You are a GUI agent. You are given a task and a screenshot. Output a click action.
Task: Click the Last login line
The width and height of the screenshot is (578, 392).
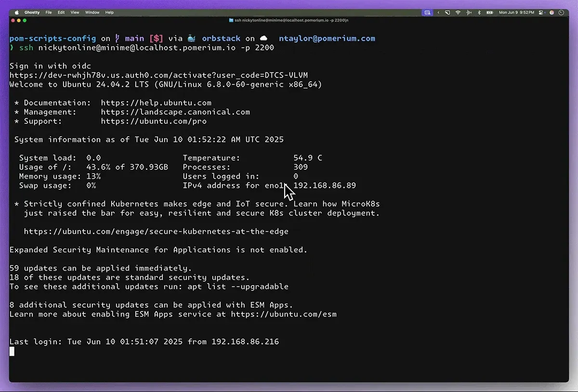tap(144, 341)
